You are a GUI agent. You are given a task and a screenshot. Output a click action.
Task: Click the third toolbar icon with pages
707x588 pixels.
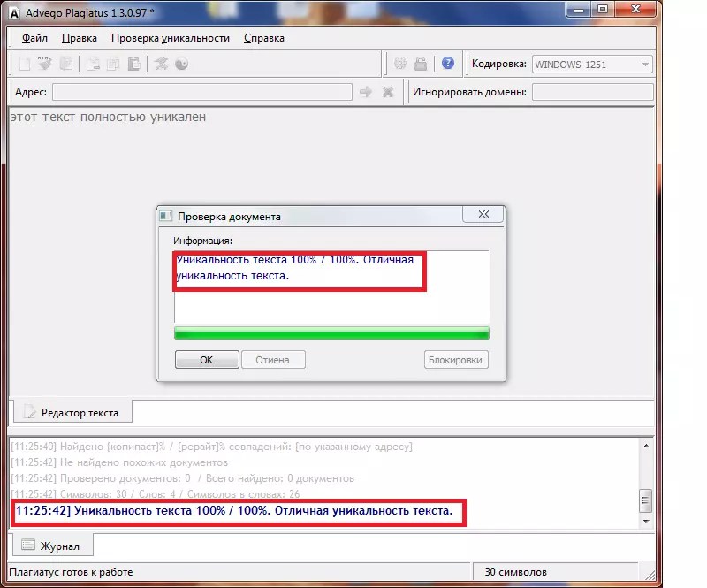pyautogui.click(x=65, y=64)
